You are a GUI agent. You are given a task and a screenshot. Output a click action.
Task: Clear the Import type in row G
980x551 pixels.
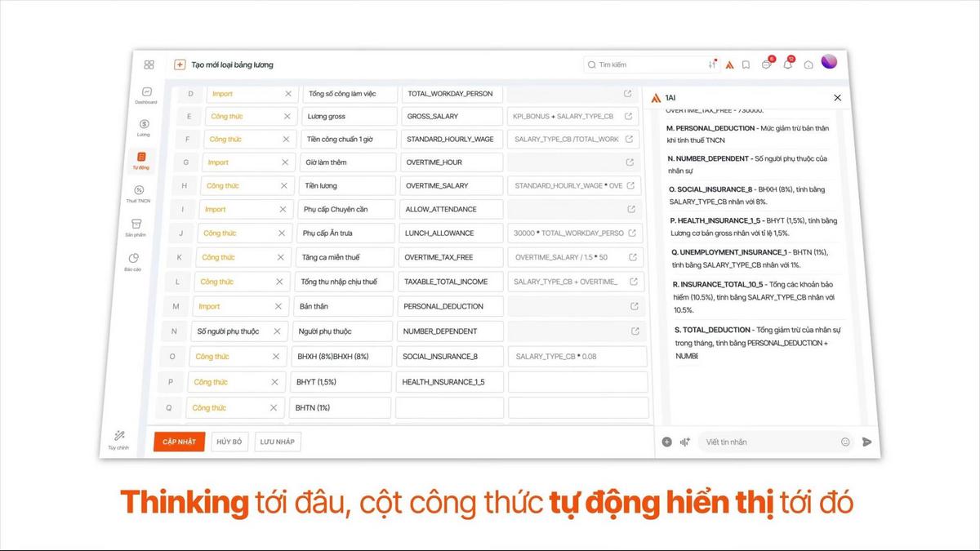click(x=285, y=162)
